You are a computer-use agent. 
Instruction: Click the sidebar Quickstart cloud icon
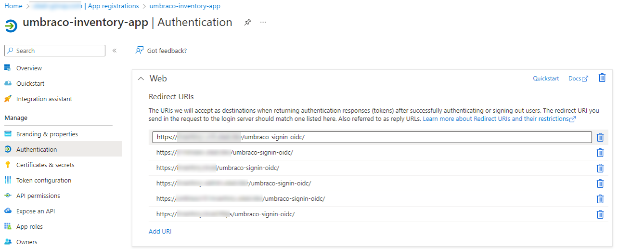[x=8, y=83]
